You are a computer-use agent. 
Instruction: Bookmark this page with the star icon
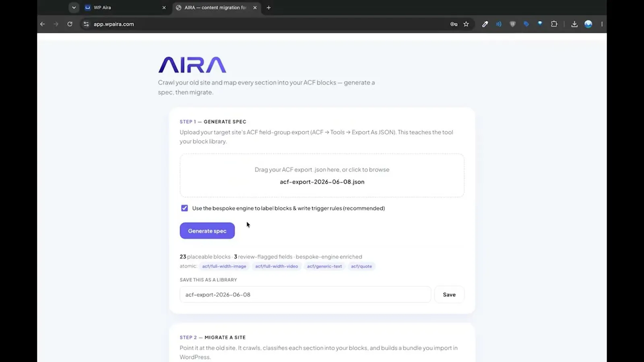tap(466, 24)
